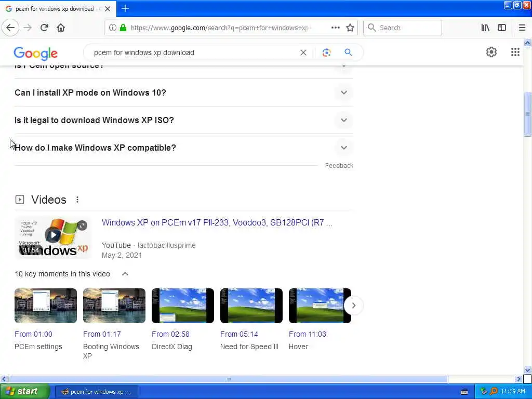Open the Firefox hamburger menu

(522, 28)
